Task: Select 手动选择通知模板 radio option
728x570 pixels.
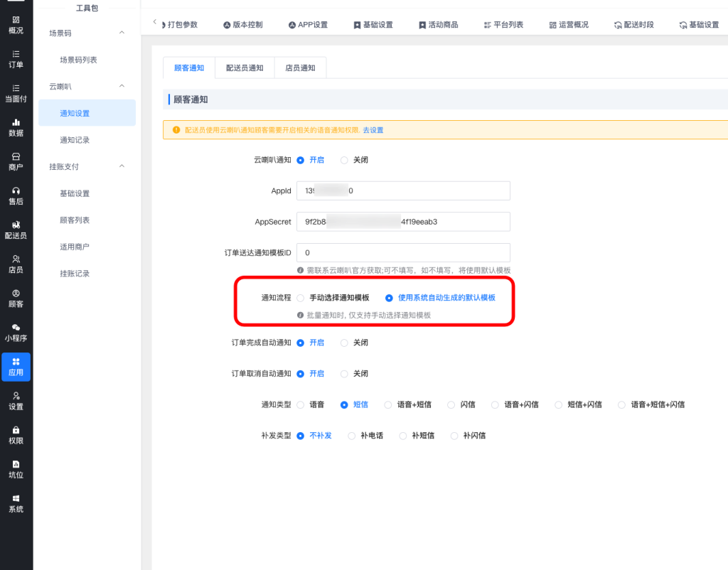Action: coord(301,298)
